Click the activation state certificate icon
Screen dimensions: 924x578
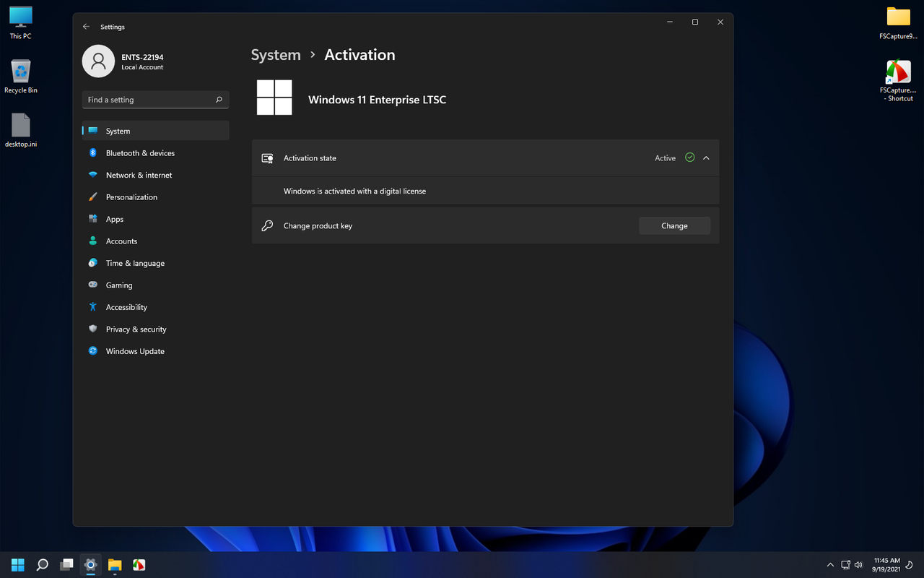pos(267,158)
